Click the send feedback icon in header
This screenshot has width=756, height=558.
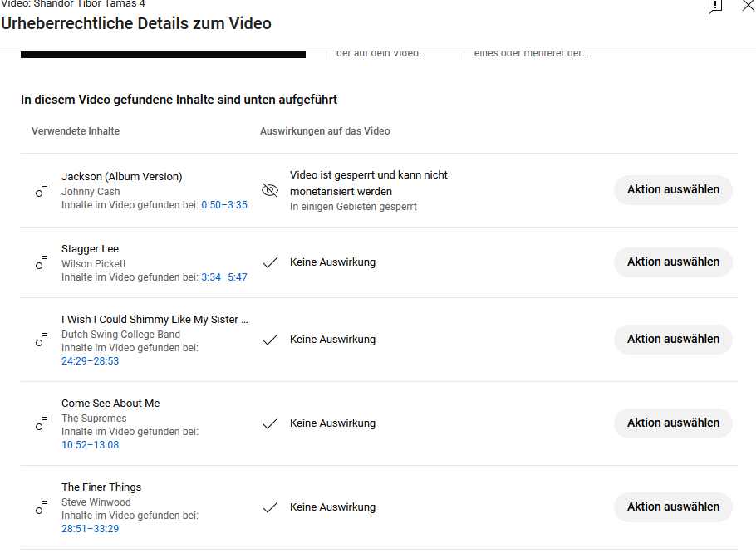pyautogui.click(x=715, y=7)
